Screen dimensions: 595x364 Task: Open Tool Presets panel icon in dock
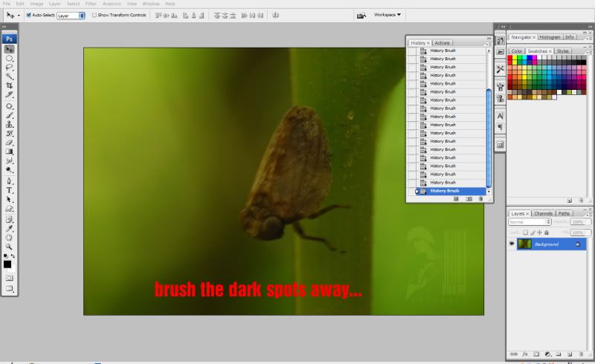click(x=500, y=69)
